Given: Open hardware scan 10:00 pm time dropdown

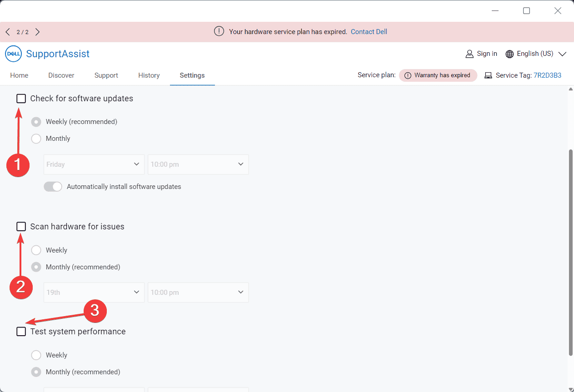Looking at the screenshot, I should [x=198, y=293].
